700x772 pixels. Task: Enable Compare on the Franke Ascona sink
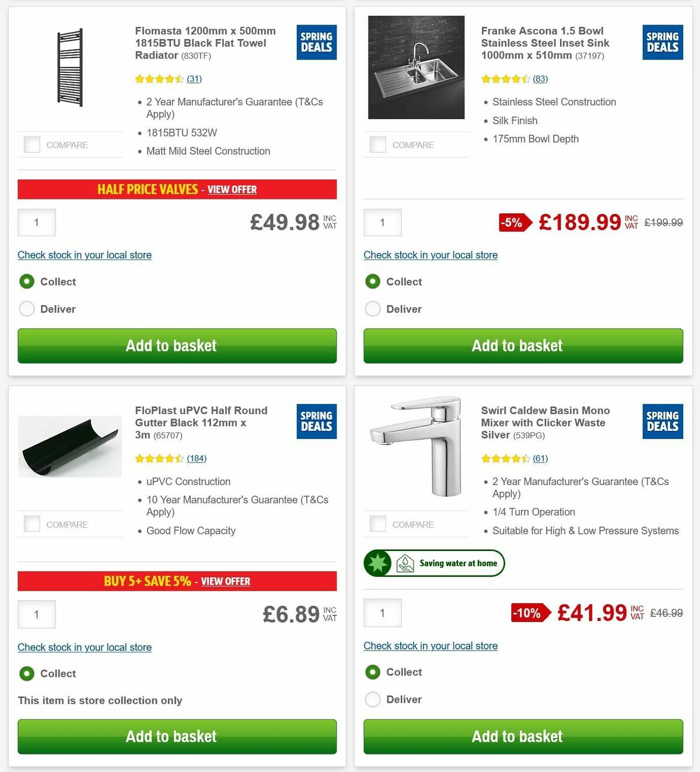click(x=378, y=145)
